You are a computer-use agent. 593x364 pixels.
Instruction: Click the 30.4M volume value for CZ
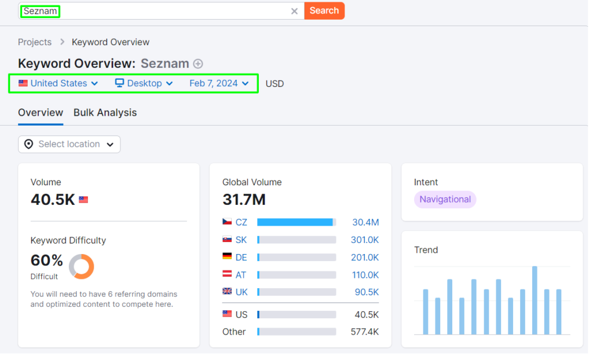(x=365, y=222)
